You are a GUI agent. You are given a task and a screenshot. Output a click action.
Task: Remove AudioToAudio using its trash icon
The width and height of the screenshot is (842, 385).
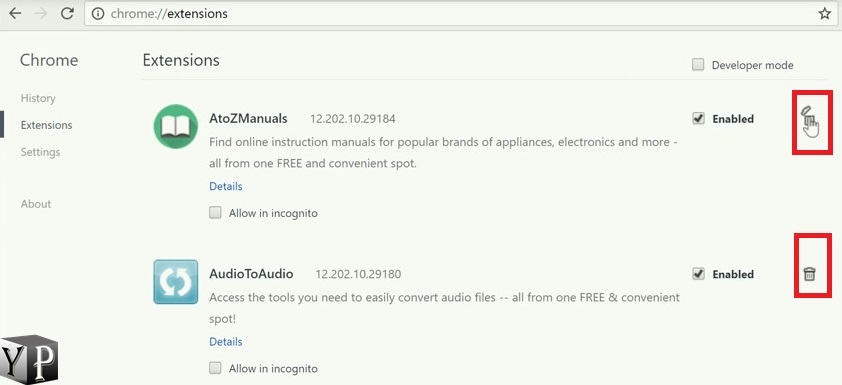pyautogui.click(x=809, y=274)
